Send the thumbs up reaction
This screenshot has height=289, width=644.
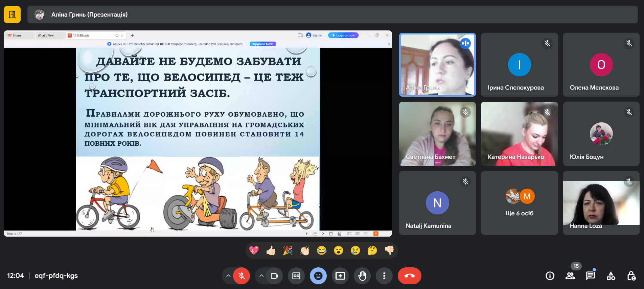[x=271, y=250]
